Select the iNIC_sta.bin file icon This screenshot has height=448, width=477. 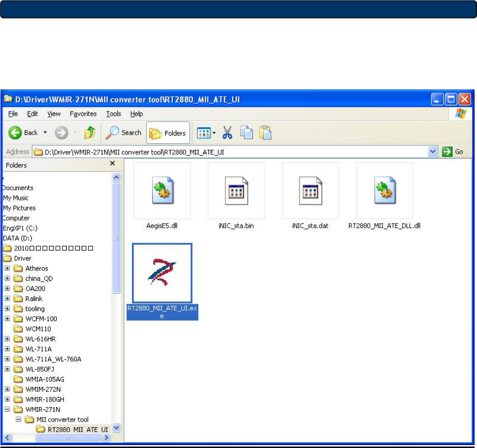236,190
